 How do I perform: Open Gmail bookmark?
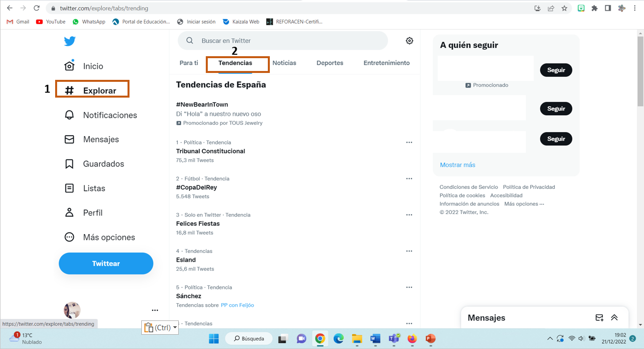[18, 22]
